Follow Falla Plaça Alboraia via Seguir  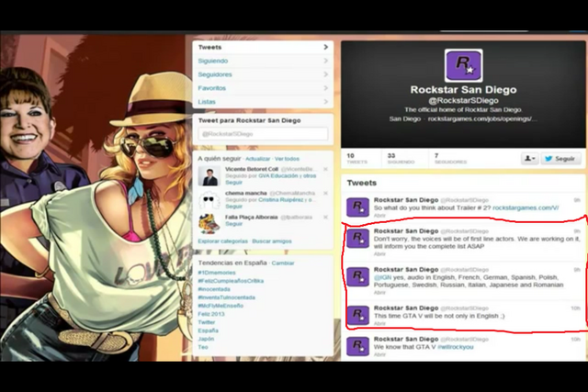[x=233, y=224]
